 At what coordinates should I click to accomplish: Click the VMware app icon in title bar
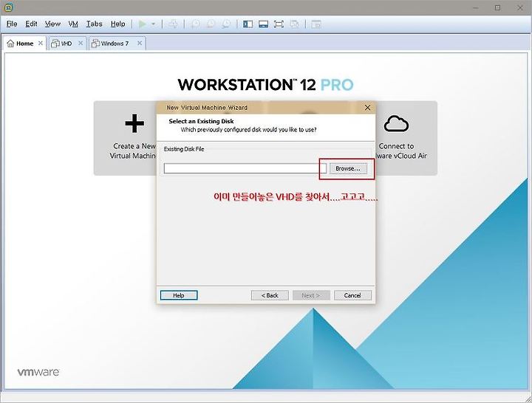click(9, 7)
